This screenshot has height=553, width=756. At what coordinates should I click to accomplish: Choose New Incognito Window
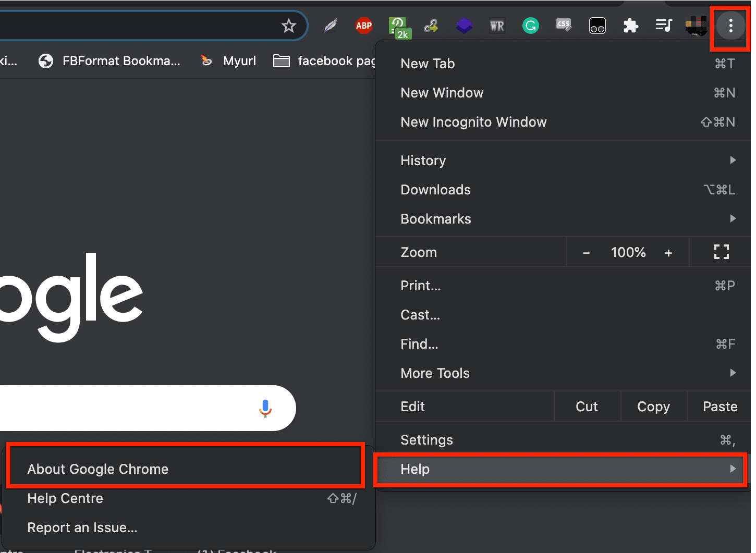pos(562,122)
